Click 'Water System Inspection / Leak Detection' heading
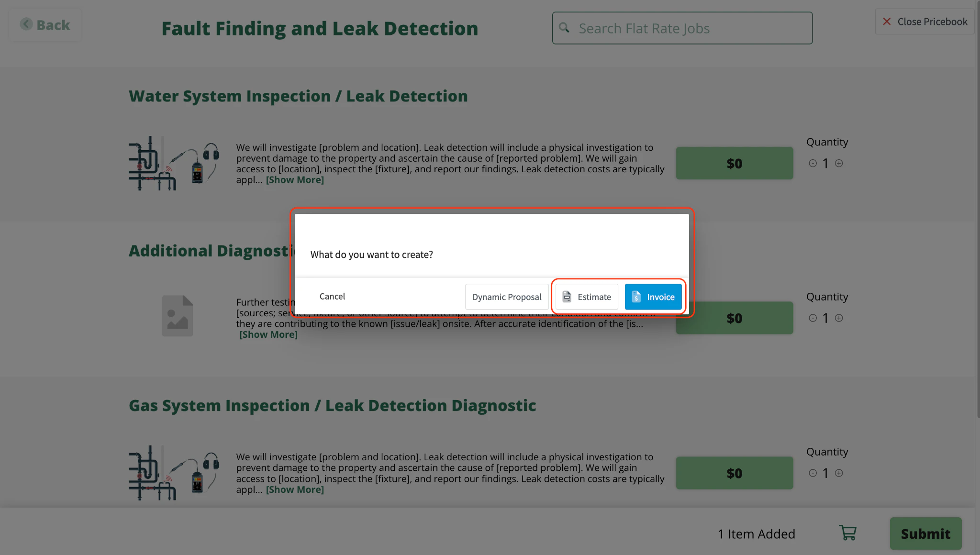This screenshot has height=555, width=980. pos(298,96)
